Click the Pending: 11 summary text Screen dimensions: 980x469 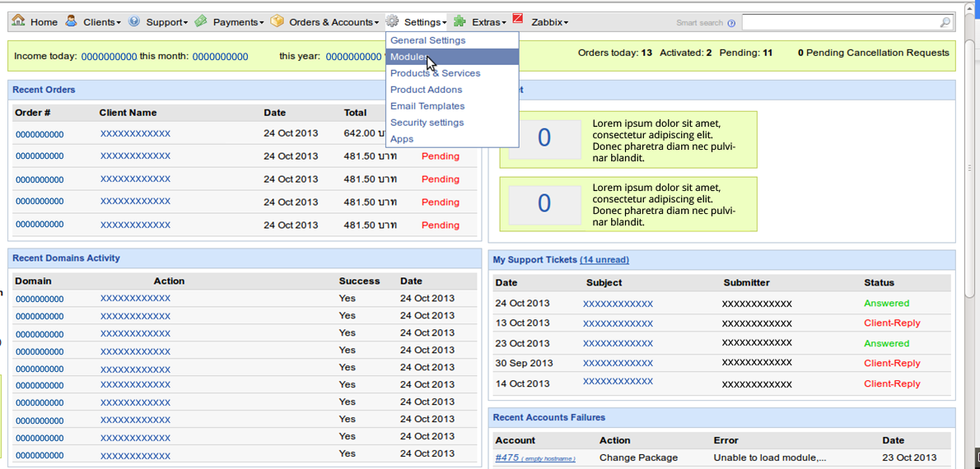point(745,53)
